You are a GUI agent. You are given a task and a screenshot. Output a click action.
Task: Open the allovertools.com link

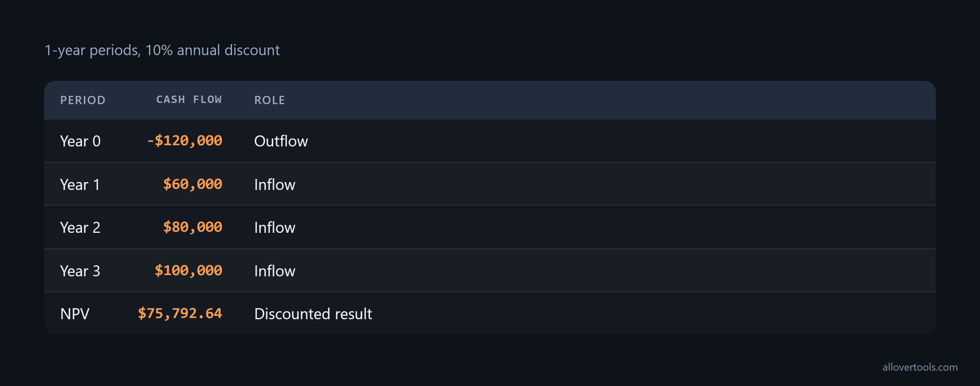tap(920, 367)
